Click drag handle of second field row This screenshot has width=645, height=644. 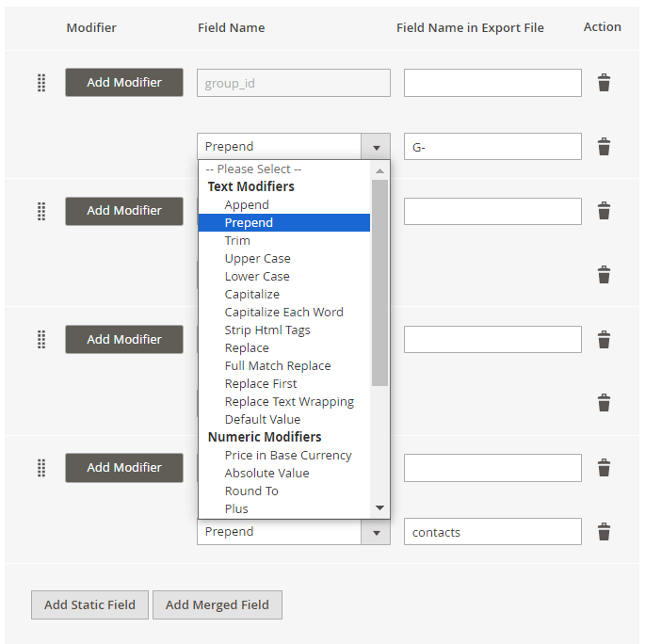point(41,212)
